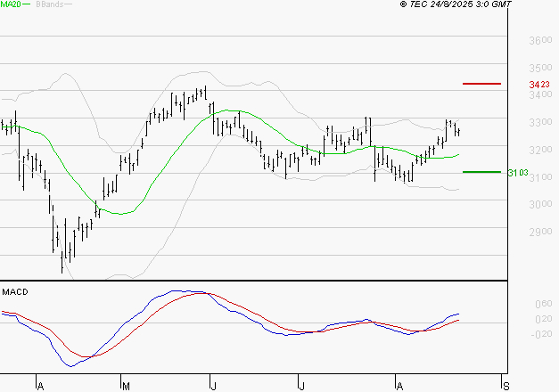Click the red resistance level line
This screenshot has width=559, height=392.
point(481,84)
